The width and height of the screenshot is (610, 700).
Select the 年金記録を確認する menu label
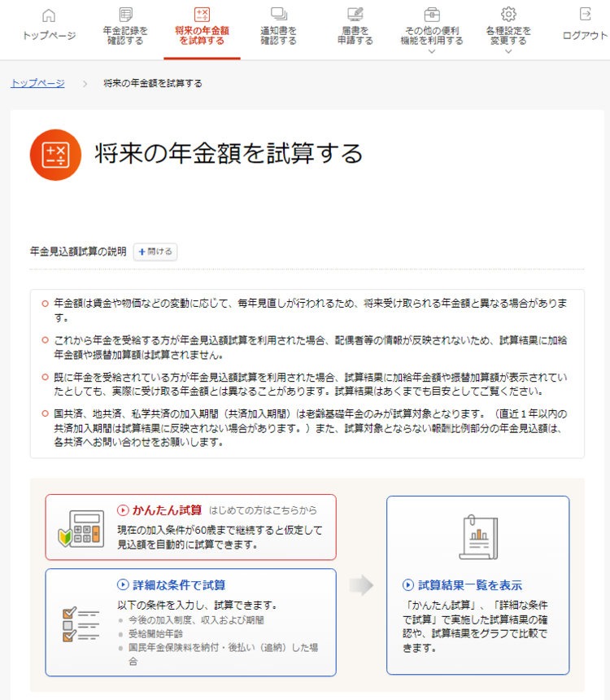coord(125,36)
